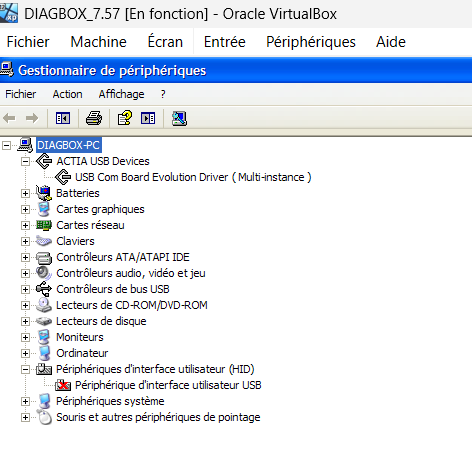Expand the Contrôleurs de bus USB node
472x465 pixels.
[25, 289]
